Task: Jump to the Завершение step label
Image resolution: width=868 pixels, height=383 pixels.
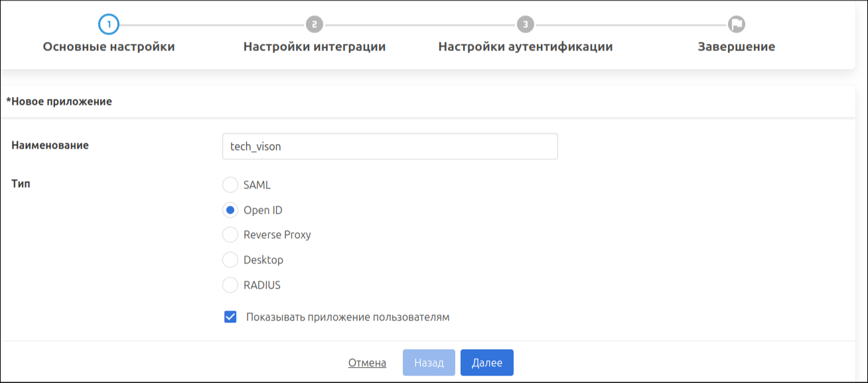Action: tap(736, 47)
